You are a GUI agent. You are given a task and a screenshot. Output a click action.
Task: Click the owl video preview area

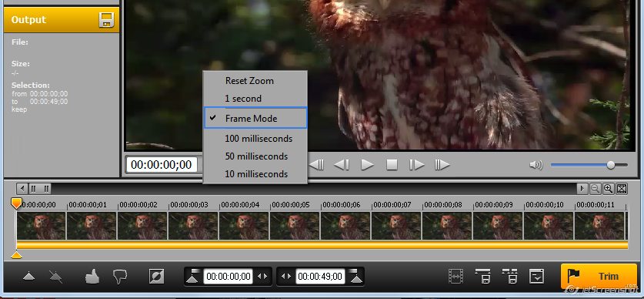[380, 74]
